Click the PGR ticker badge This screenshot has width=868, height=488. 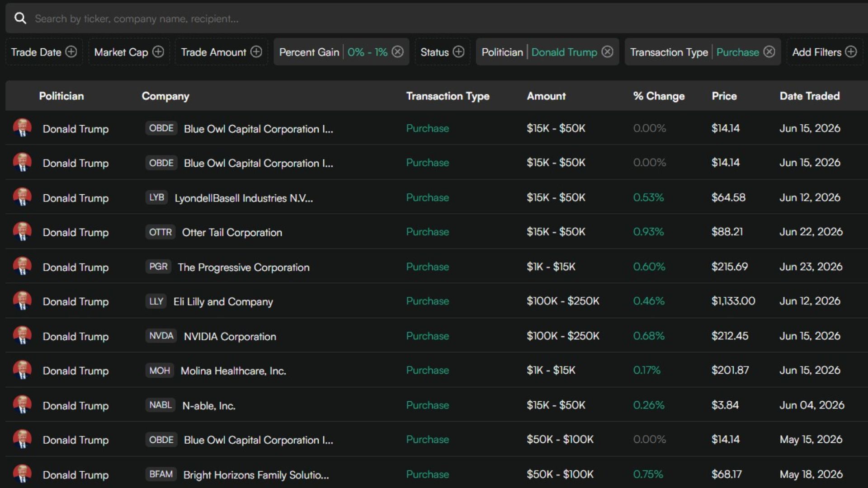(x=158, y=267)
